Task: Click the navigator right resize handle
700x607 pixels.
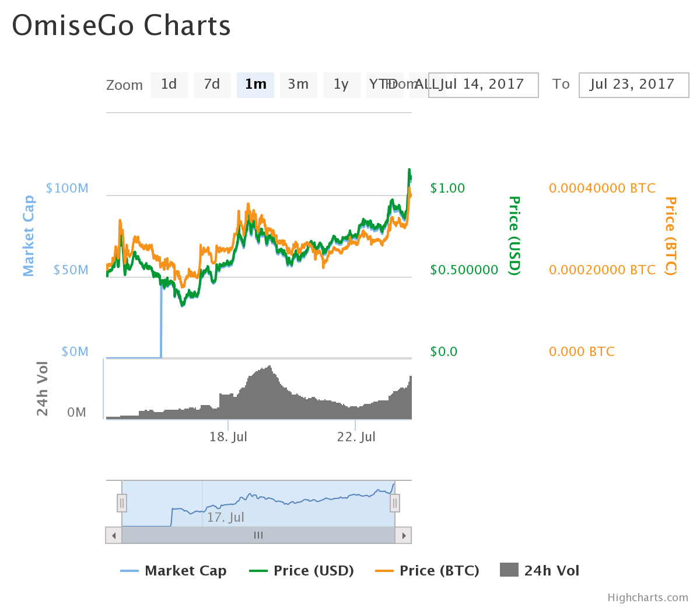Action: pyautogui.click(x=394, y=503)
